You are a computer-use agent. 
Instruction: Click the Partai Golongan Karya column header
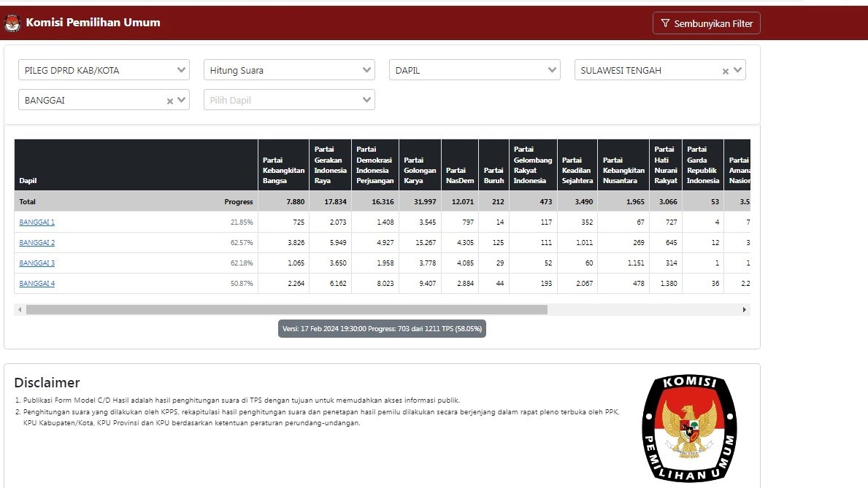420,166
